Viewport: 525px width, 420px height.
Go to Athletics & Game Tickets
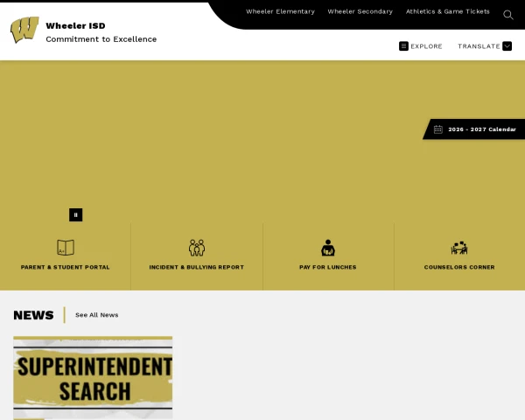pos(448,11)
